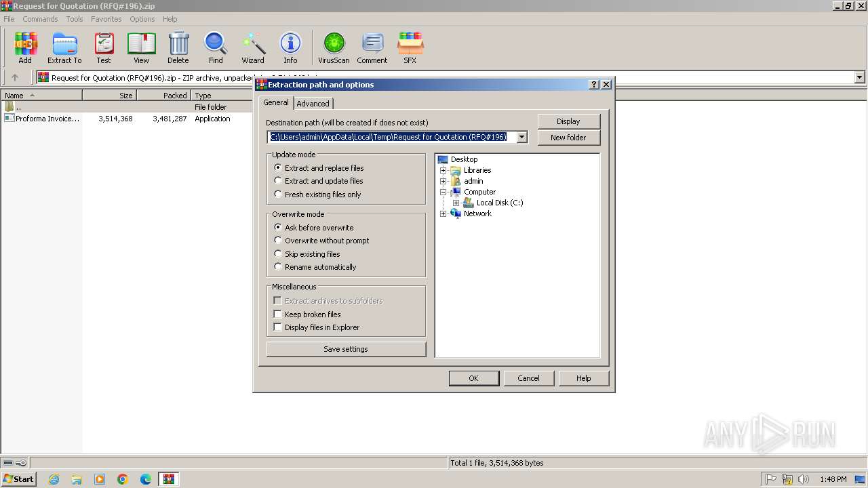Viewport: 868px width, 488px height.
Task: Click the question mark help button in dialog title
Action: (595, 85)
